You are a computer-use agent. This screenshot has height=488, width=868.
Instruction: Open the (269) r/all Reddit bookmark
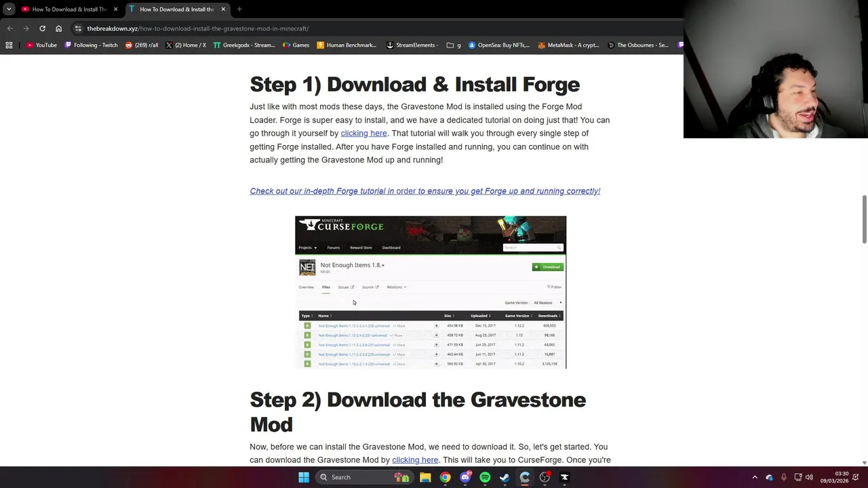[x=142, y=45]
